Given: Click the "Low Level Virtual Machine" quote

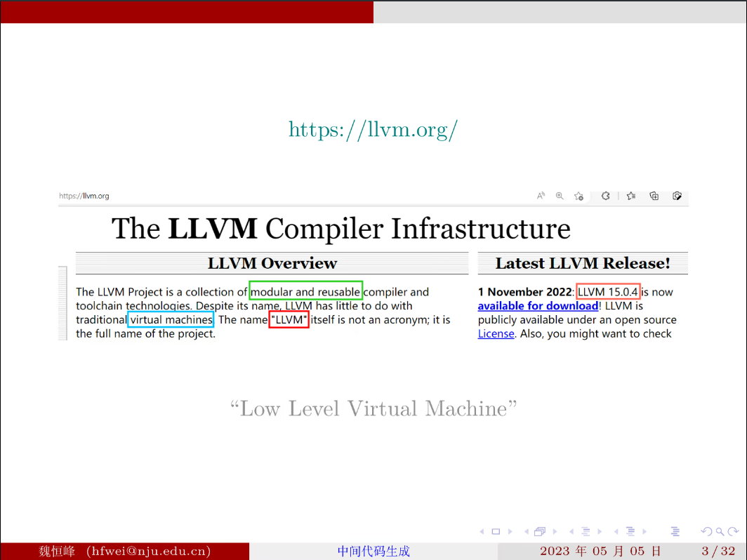Looking at the screenshot, I should click(x=373, y=408).
